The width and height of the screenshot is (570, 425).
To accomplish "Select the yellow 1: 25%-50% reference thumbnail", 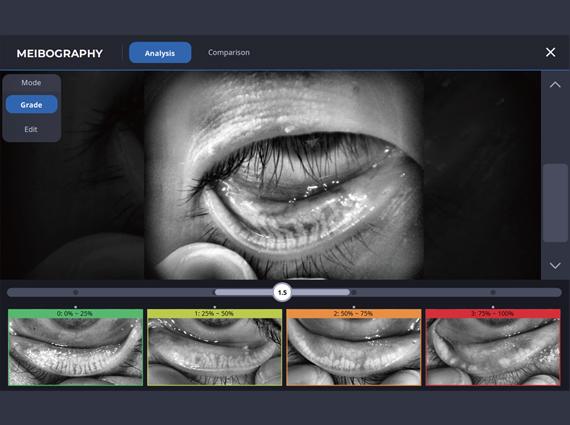I will [214, 347].
